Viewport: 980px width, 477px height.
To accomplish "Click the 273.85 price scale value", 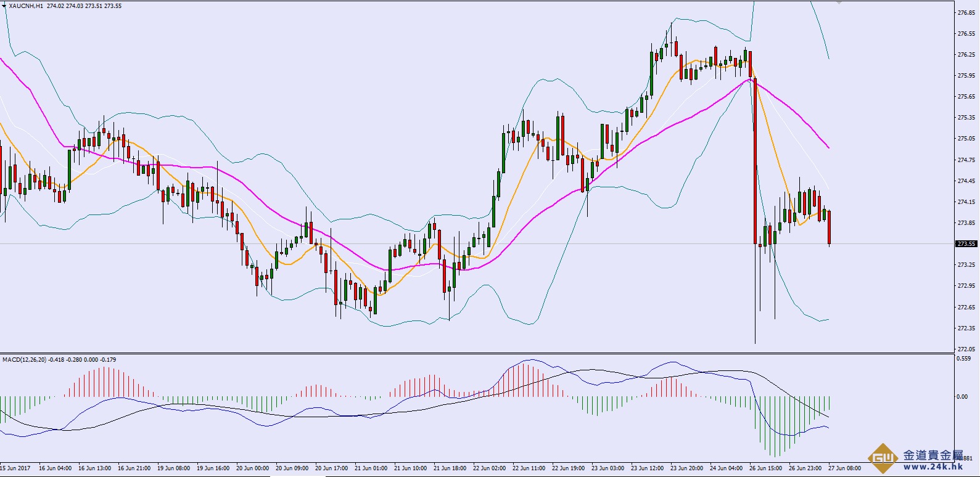I will (x=966, y=222).
